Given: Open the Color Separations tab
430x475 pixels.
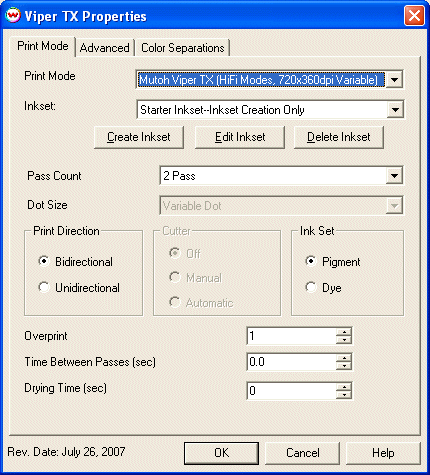Looking at the screenshot, I should (x=183, y=48).
